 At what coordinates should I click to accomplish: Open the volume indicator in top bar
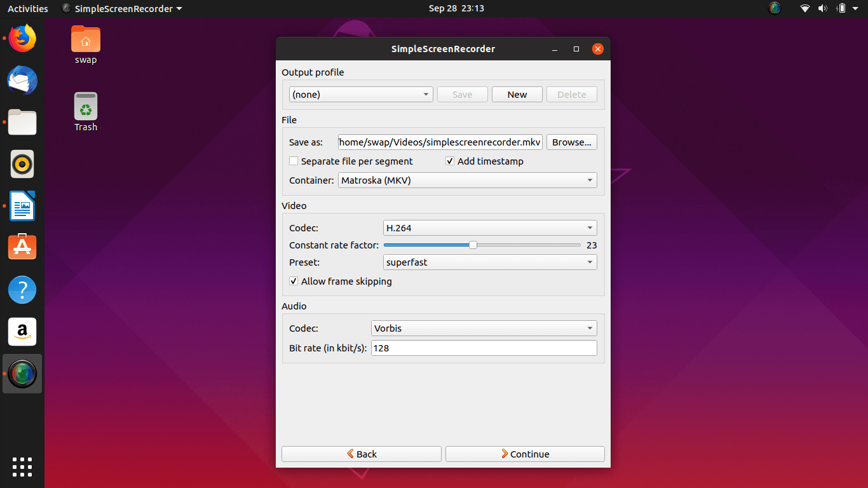pos(823,8)
